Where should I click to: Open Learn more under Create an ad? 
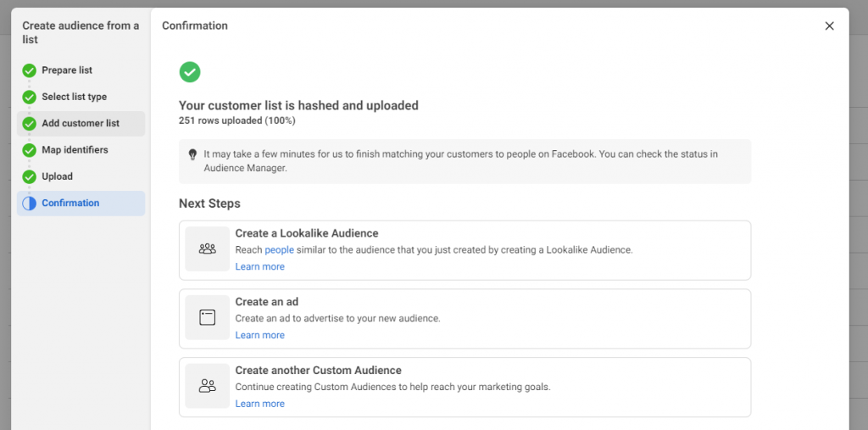click(260, 336)
